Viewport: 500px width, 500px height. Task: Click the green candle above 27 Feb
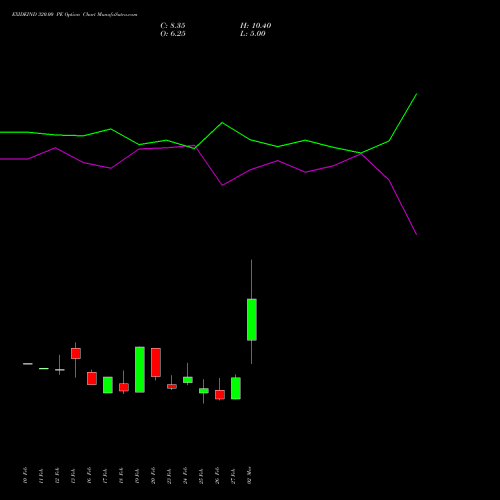(236, 388)
